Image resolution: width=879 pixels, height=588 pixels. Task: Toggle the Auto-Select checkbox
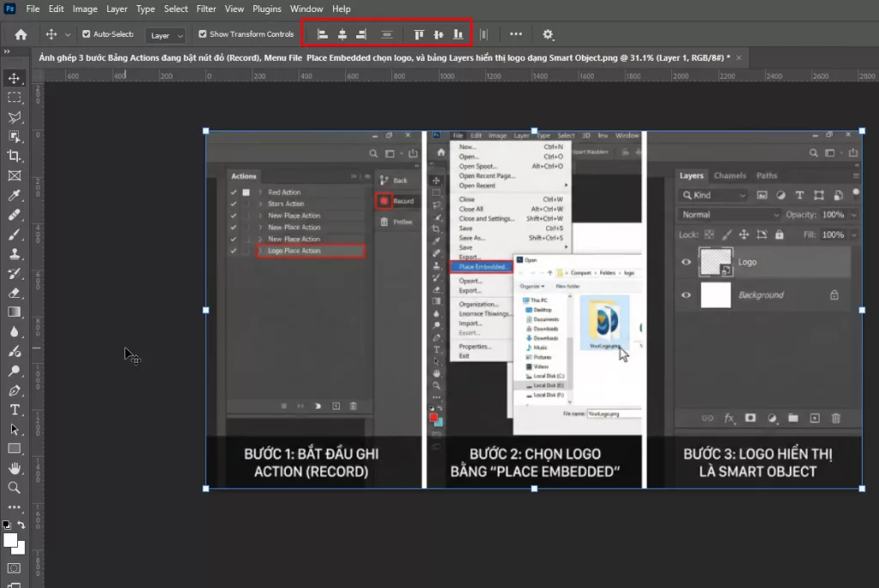[86, 34]
